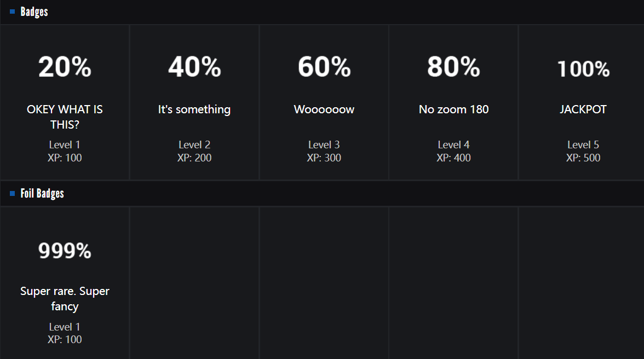This screenshot has width=644, height=359.
Task: Click the "XP: 400" text
Action: [x=453, y=158]
